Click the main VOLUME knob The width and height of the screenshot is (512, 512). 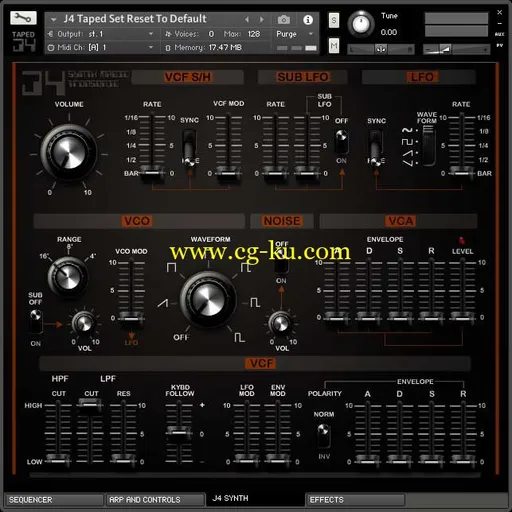click(x=68, y=153)
